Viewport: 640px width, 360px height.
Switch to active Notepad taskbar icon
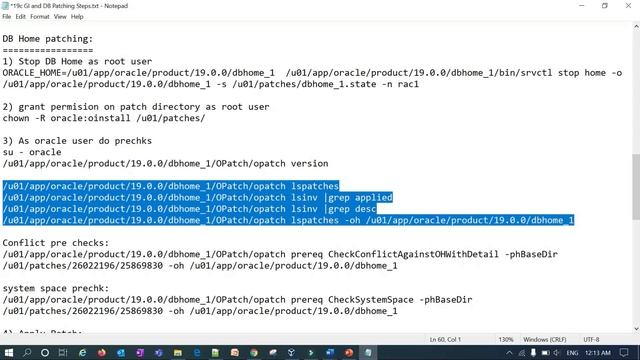pos(368,353)
